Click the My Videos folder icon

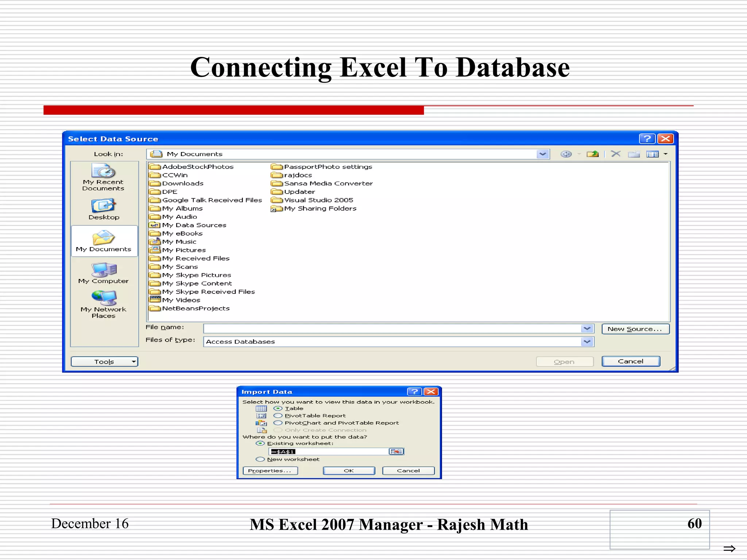tap(155, 300)
